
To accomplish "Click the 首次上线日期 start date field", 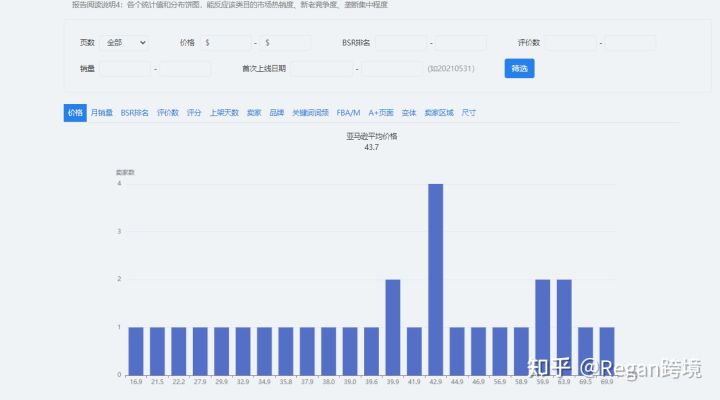I will (321, 68).
